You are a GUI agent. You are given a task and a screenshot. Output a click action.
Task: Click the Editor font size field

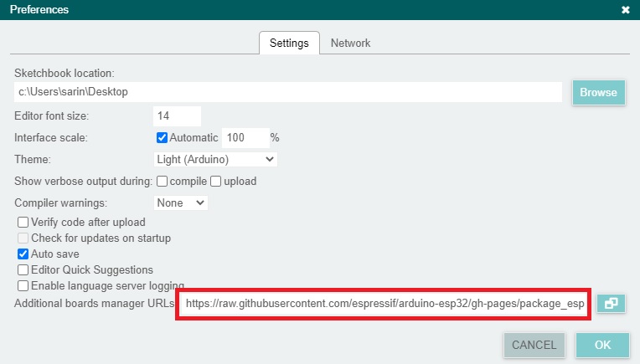pyautogui.click(x=177, y=115)
